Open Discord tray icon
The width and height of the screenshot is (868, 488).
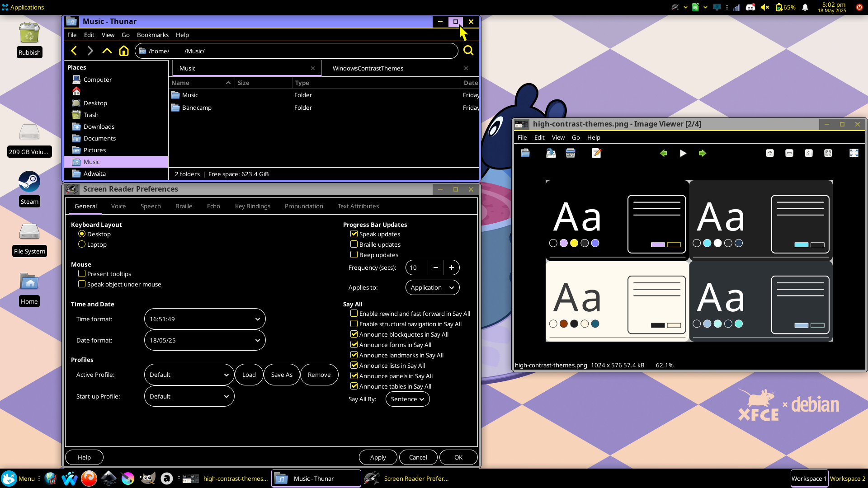click(750, 7)
